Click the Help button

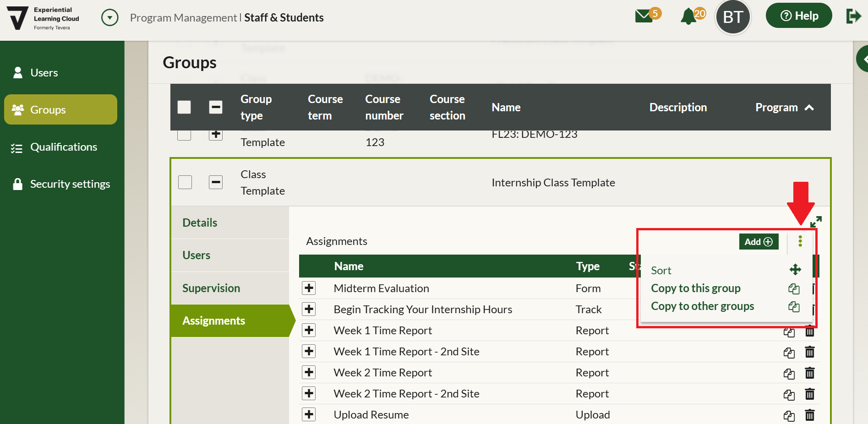(799, 16)
